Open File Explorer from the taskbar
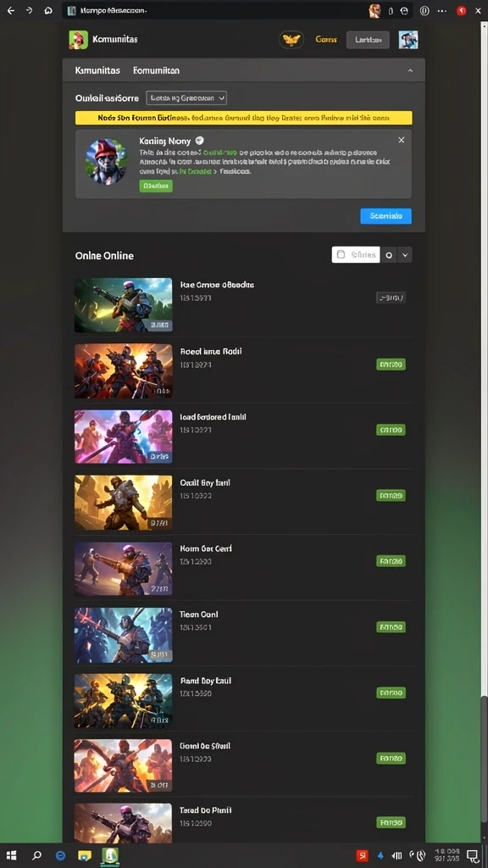Image resolution: width=488 pixels, height=868 pixels. pyautogui.click(x=85, y=855)
